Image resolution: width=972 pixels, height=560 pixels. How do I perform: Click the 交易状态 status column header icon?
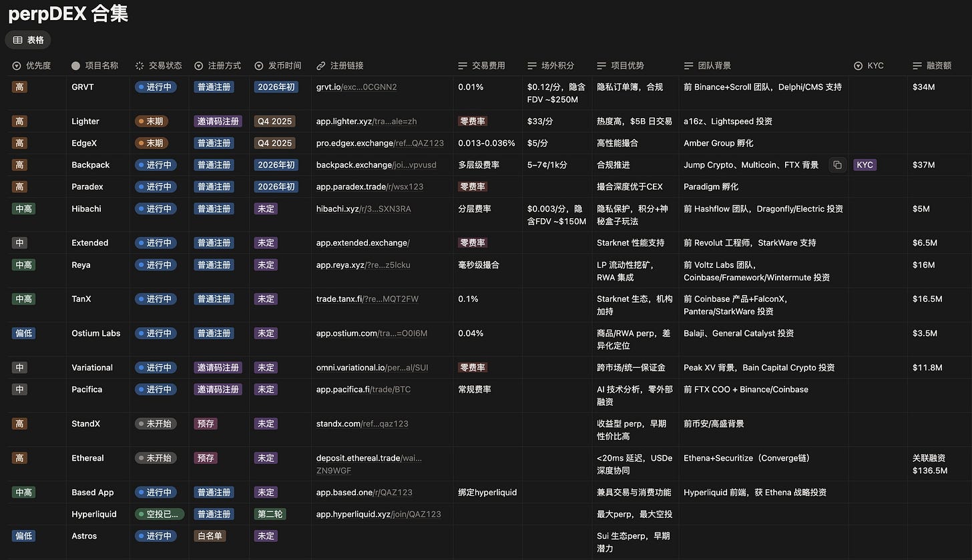click(140, 65)
